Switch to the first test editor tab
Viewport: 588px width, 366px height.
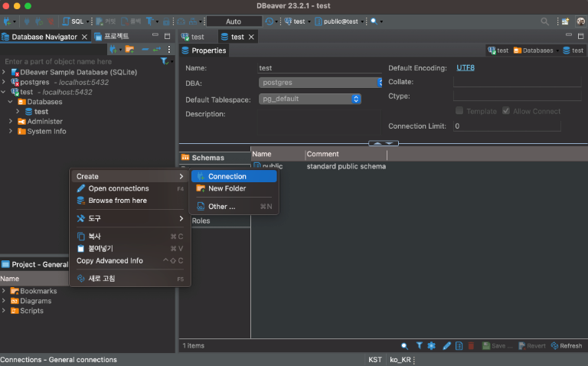click(193, 37)
